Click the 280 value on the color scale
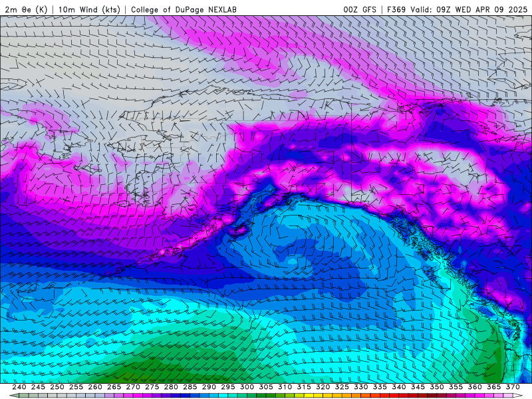 pos(171,387)
